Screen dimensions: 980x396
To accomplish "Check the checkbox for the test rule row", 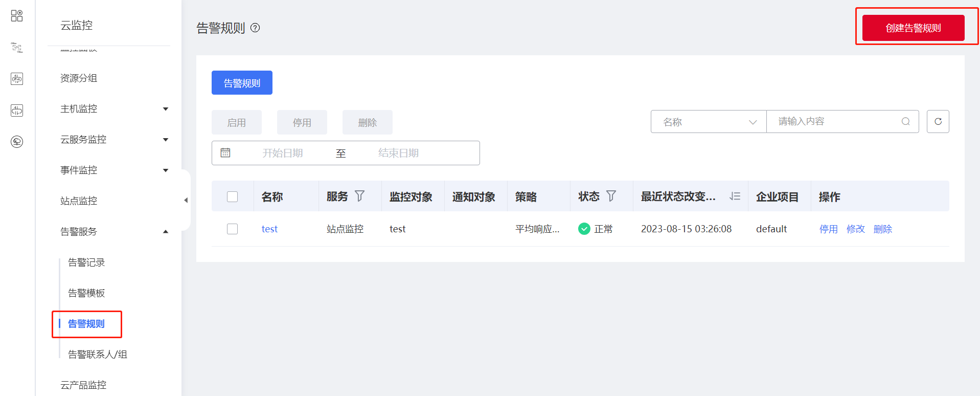I will click(233, 229).
